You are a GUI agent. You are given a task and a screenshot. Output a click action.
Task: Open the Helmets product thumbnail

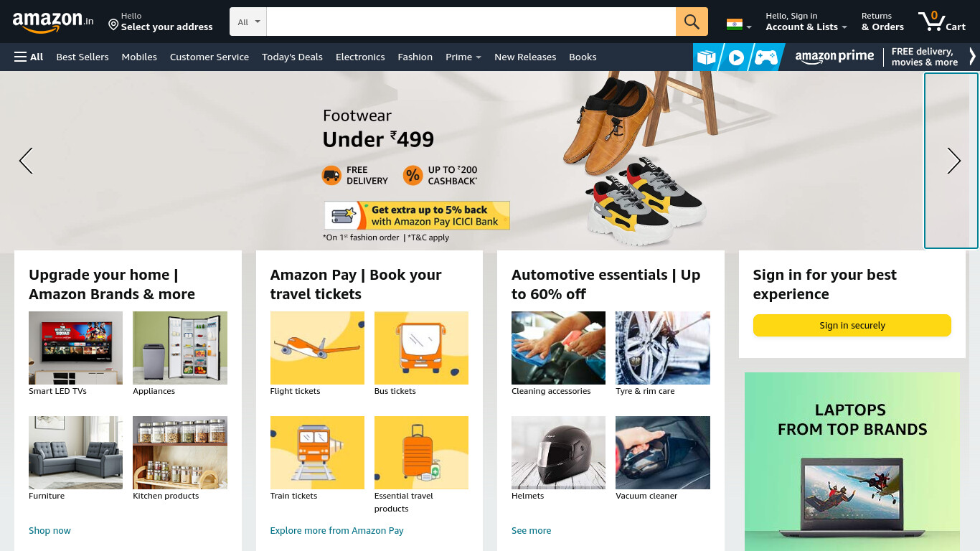(x=558, y=453)
